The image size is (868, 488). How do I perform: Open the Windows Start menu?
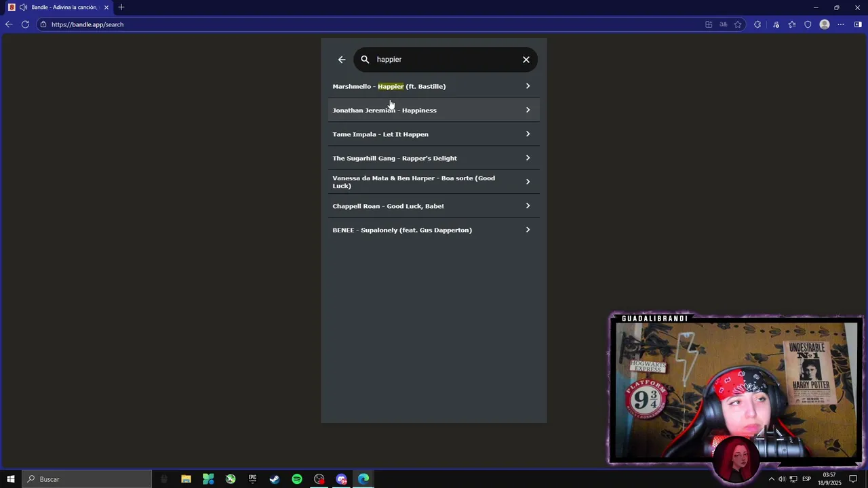pyautogui.click(x=10, y=479)
